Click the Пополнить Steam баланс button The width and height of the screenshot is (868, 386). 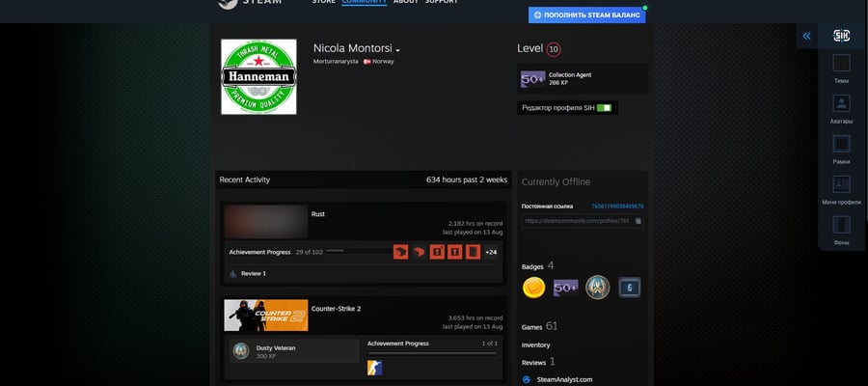[586, 14]
